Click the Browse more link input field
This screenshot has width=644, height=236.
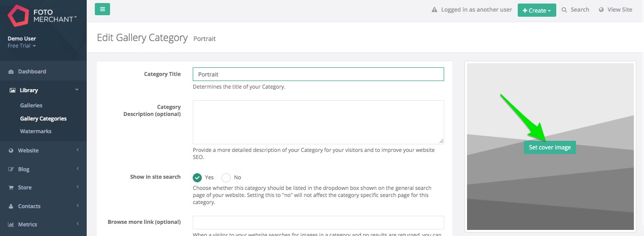tap(318, 222)
